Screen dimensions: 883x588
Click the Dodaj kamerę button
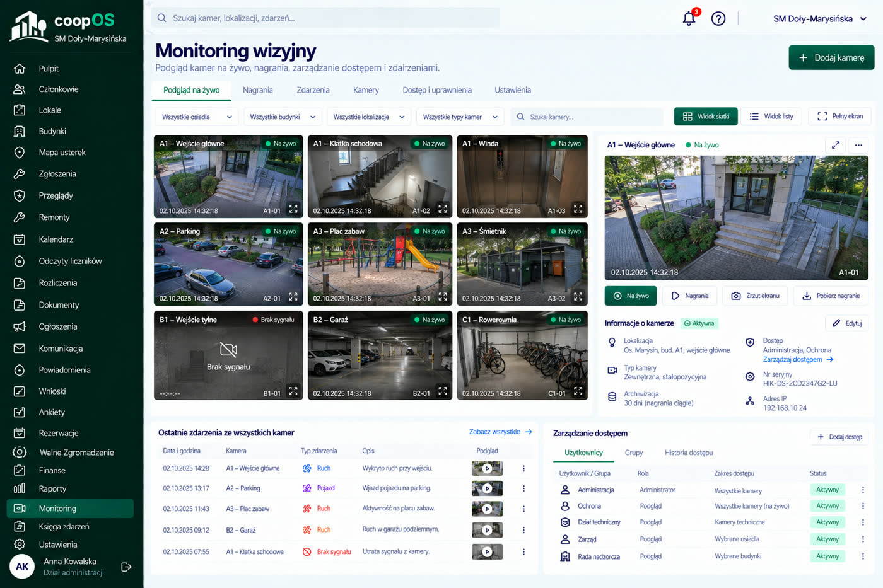[831, 57]
